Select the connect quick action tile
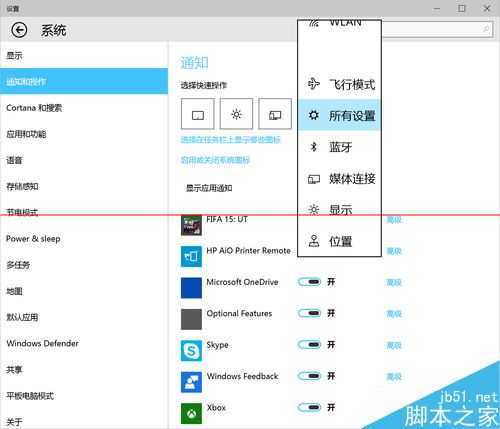The width and height of the screenshot is (500, 429). click(275, 114)
